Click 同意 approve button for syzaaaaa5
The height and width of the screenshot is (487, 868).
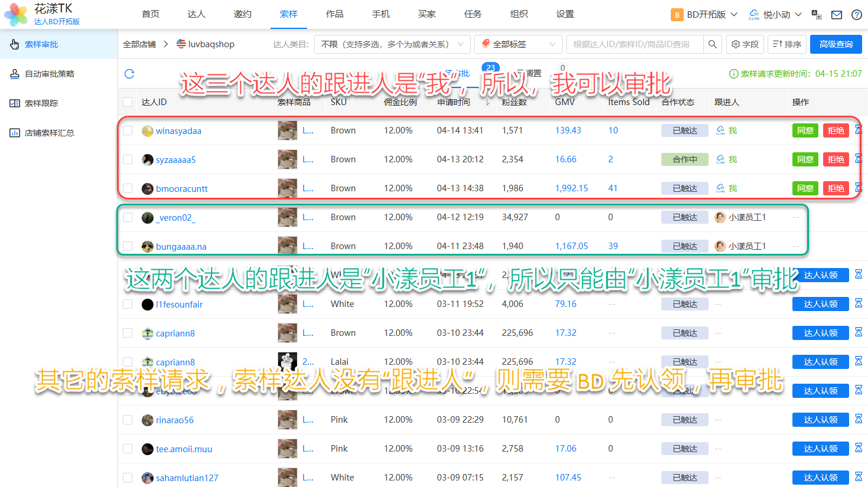[805, 159]
